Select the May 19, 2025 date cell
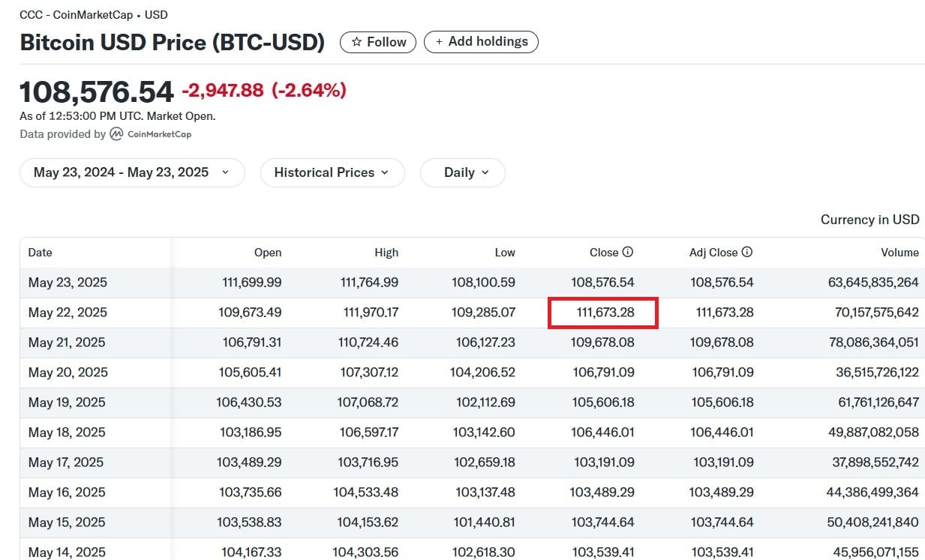Screen dimensions: 925x560 coord(68,403)
